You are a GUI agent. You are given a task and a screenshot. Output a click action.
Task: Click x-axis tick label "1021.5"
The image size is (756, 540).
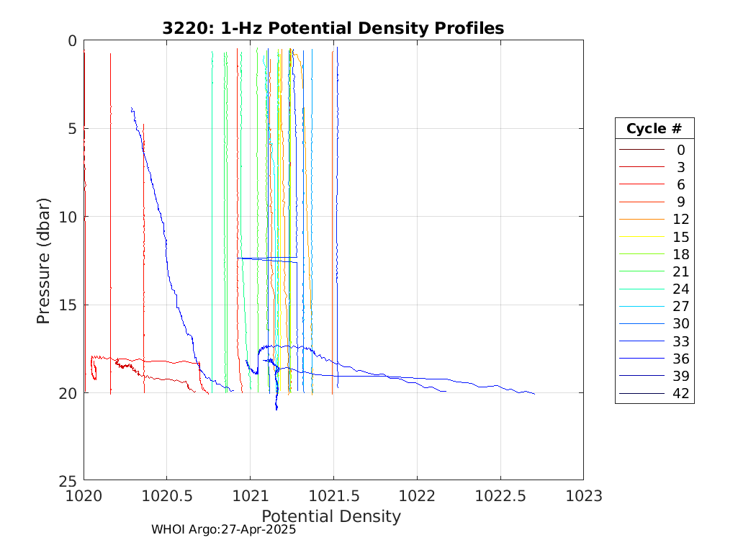click(333, 496)
